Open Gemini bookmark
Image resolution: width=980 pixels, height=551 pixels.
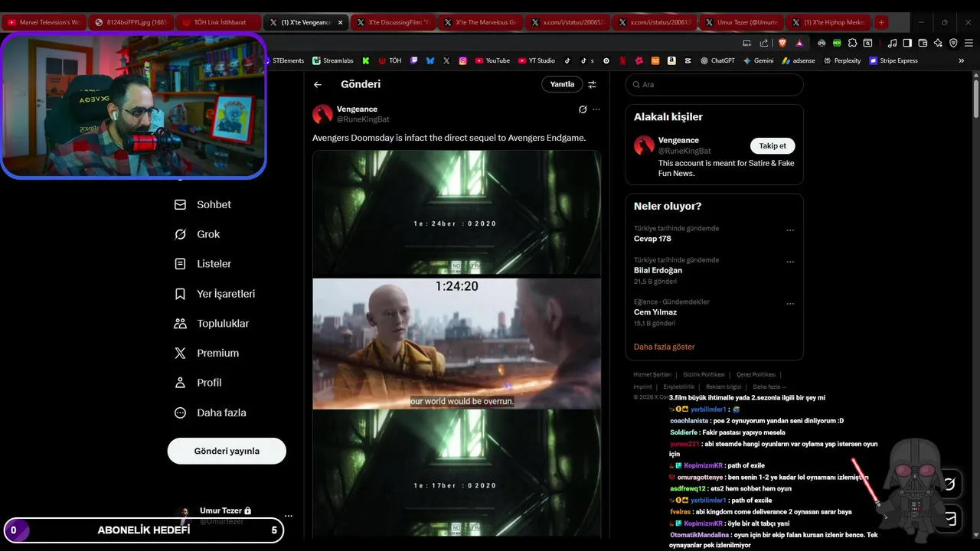click(758, 60)
